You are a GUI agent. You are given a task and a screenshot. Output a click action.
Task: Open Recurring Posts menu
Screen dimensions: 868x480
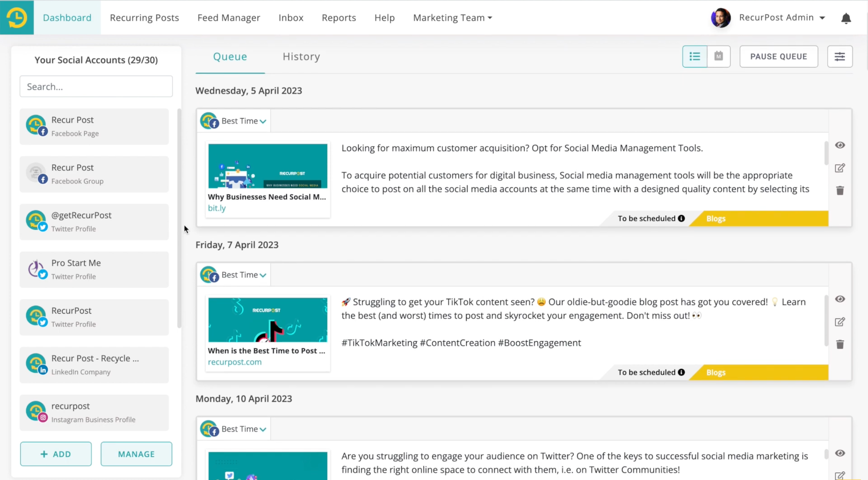pyautogui.click(x=144, y=18)
